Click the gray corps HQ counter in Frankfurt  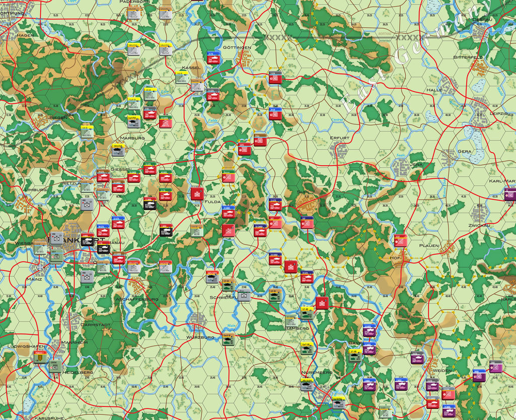55,239
